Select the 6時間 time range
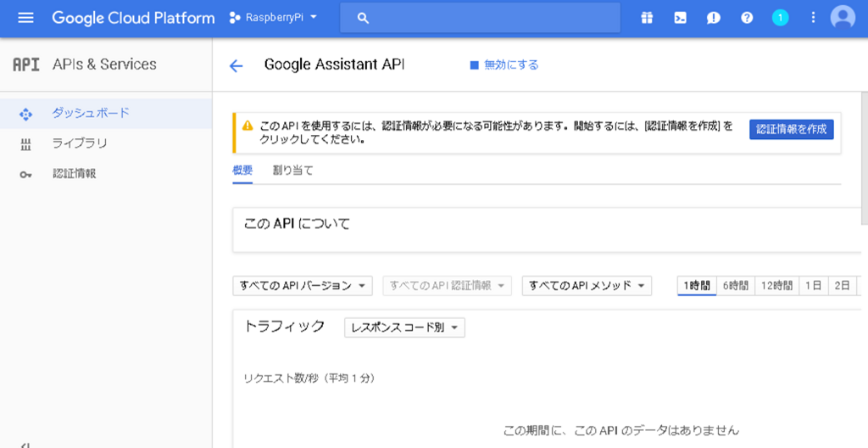Screen dimensions: 868x448 point(736,286)
